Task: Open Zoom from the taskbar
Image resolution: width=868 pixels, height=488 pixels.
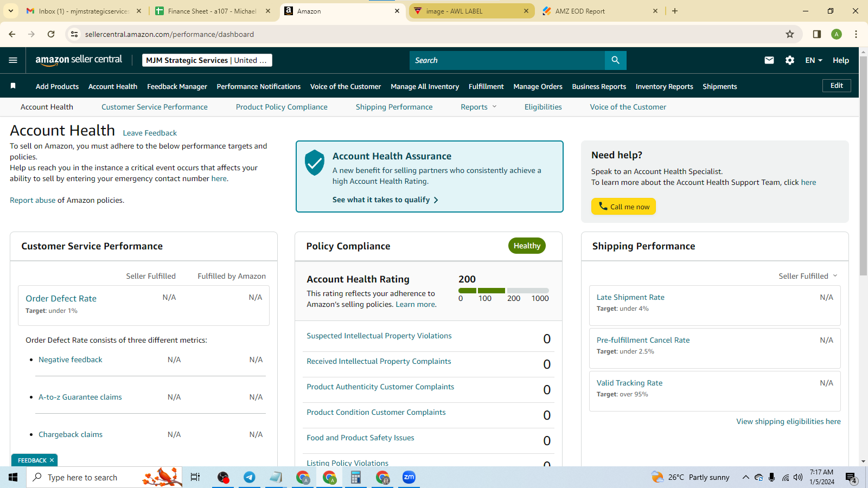Action: tap(409, 477)
